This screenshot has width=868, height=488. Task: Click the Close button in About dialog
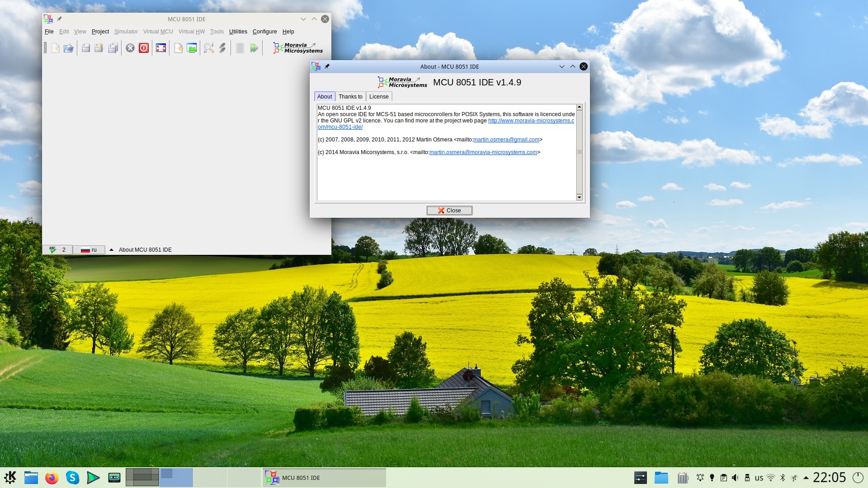tap(449, 211)
